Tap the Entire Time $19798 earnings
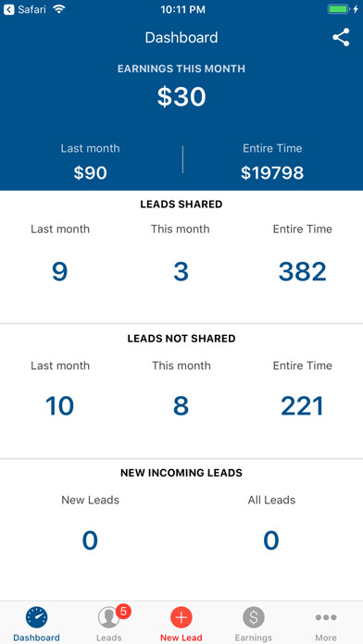Image resolution: width=363 pixels, height=644 pixels. pos(272,173)
